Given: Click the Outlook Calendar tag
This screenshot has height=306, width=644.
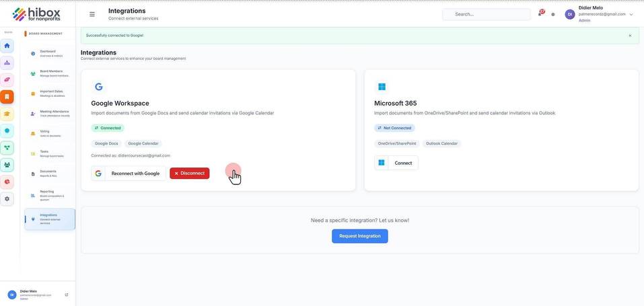Looking at the screenshot, I should pos(441,144).
